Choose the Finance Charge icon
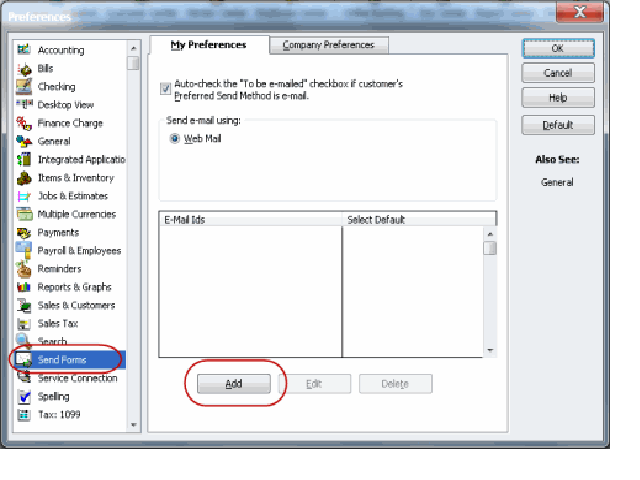Image resolution: width=640 pixels, height=480 pixels. tap(24, 123)
